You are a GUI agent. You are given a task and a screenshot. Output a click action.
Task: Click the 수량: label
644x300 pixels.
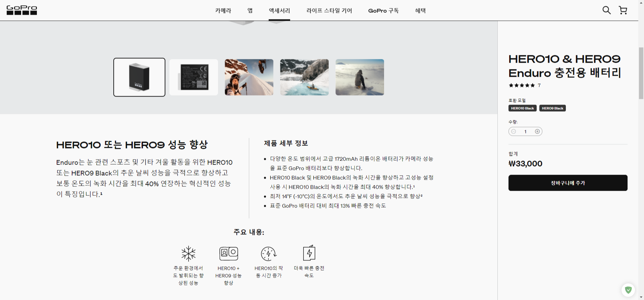coord(513,122)
